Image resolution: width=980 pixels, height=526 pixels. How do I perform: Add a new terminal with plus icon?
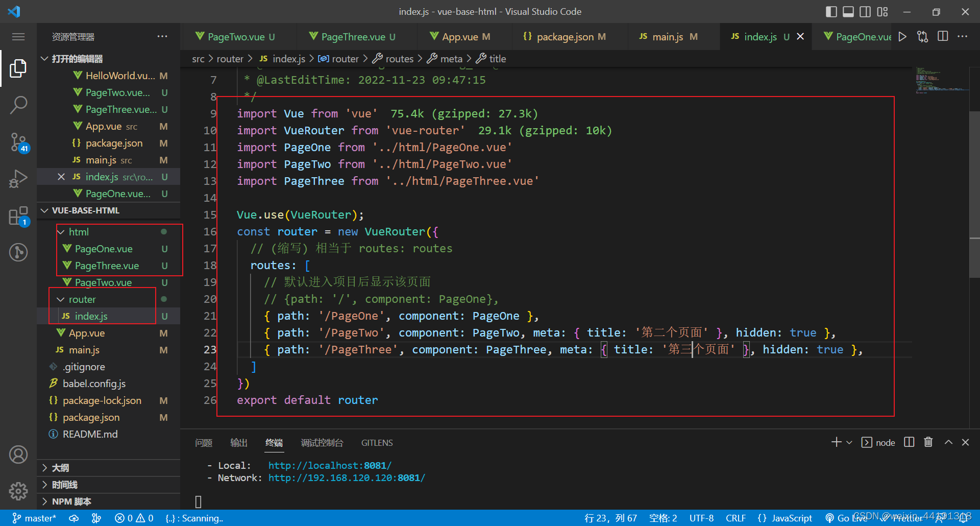click(x=836, y=442)
